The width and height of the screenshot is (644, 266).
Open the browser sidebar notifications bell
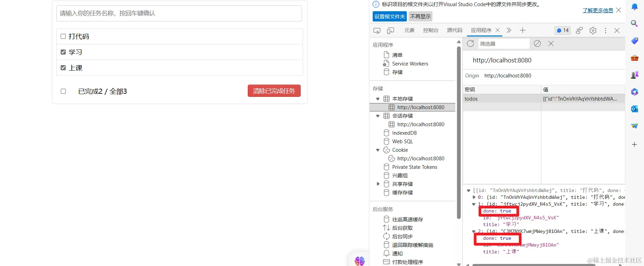click(x=634, y=6)
